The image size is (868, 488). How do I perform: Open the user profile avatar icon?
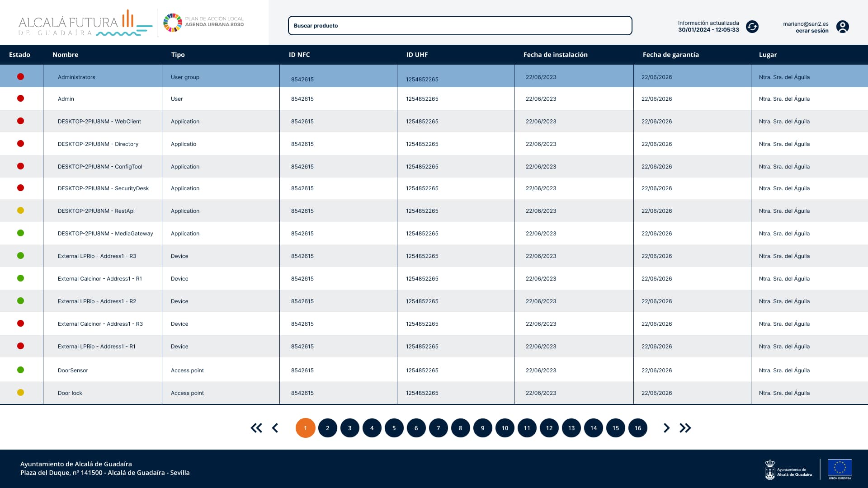click(x=842, y=27)
